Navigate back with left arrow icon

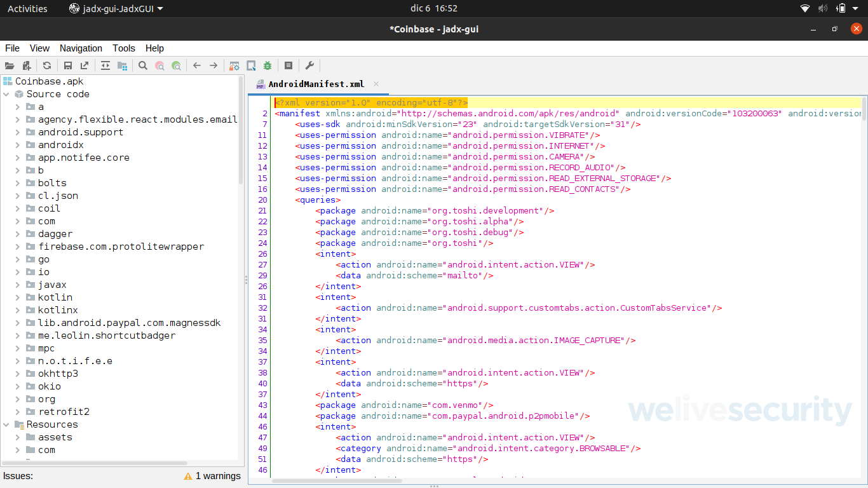pos(197,65)
